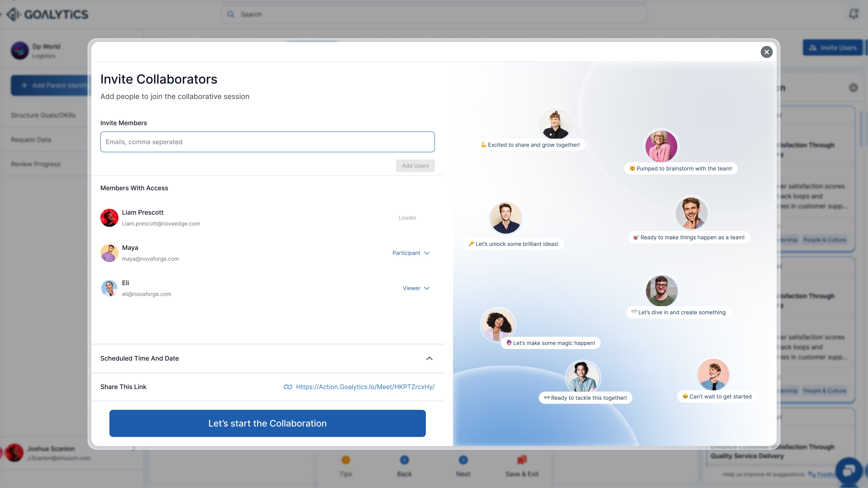Click the People & Culture tag in the first background card

(x=824, y=240)
